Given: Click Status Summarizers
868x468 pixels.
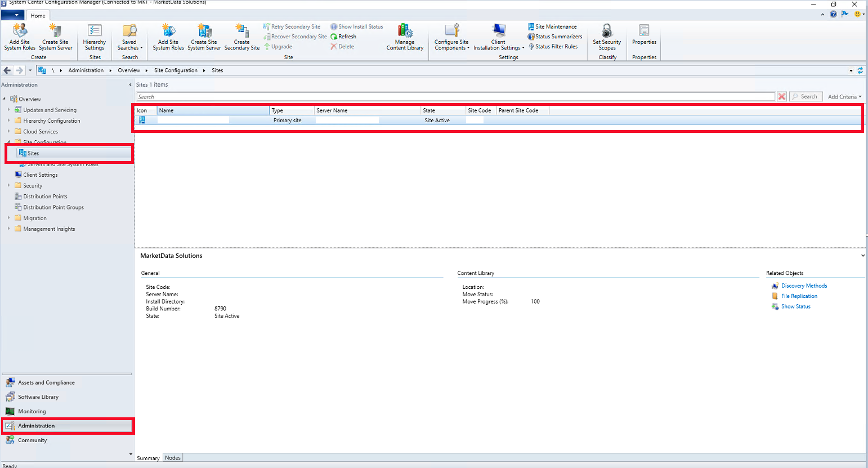Looking at the screenshot, I should coord(555,37).
